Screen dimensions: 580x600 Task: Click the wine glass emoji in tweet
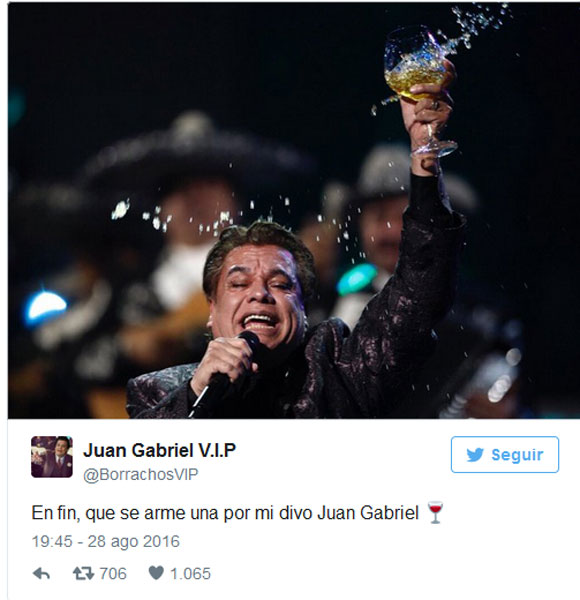click(x=435, y=512)
